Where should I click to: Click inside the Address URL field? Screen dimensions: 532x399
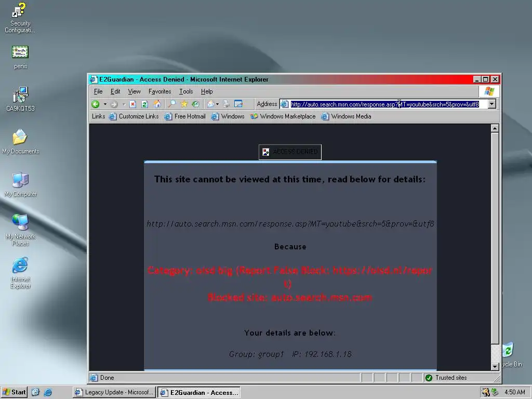[385, 104]
